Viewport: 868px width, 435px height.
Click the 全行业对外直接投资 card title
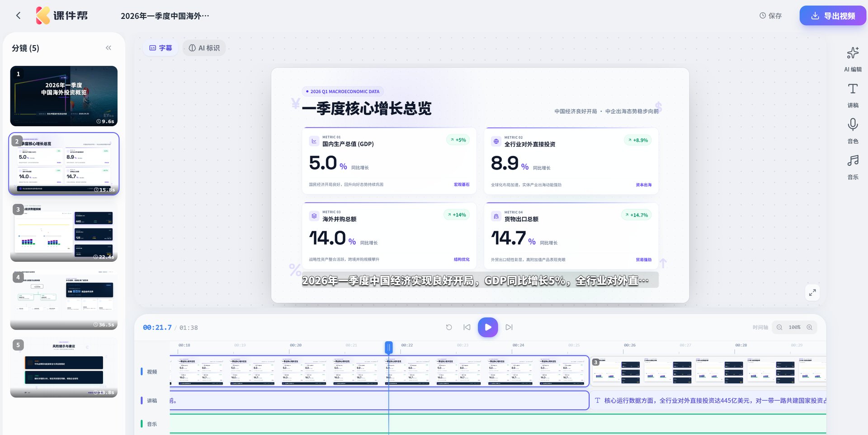tap(530, 144)
